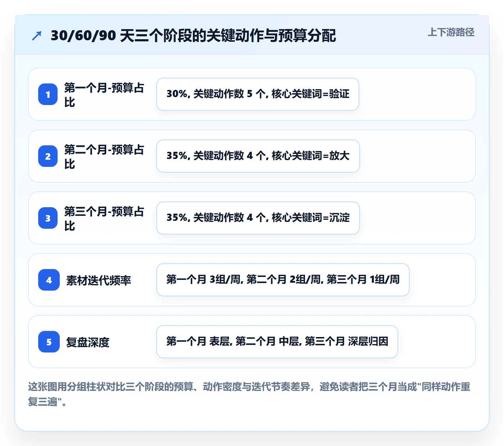Click the 第一个月-预算占比 label
This screenshot has height=446, width=504.
[104, 95]
